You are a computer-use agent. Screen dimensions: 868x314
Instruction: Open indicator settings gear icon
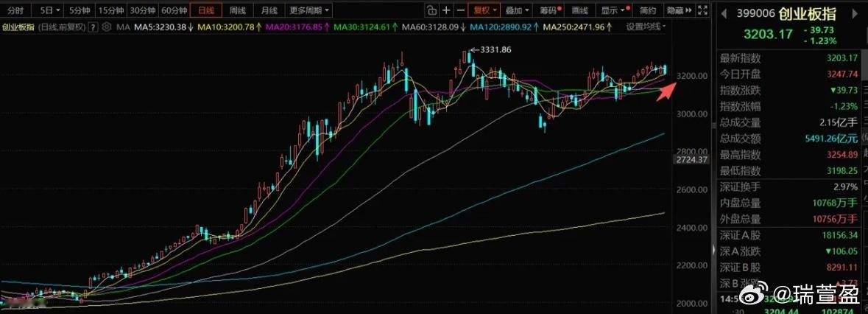point(107,27)
